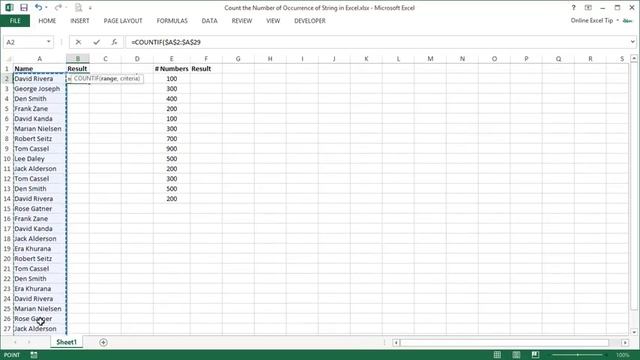Select row 9 header

[x=7, y=149]
